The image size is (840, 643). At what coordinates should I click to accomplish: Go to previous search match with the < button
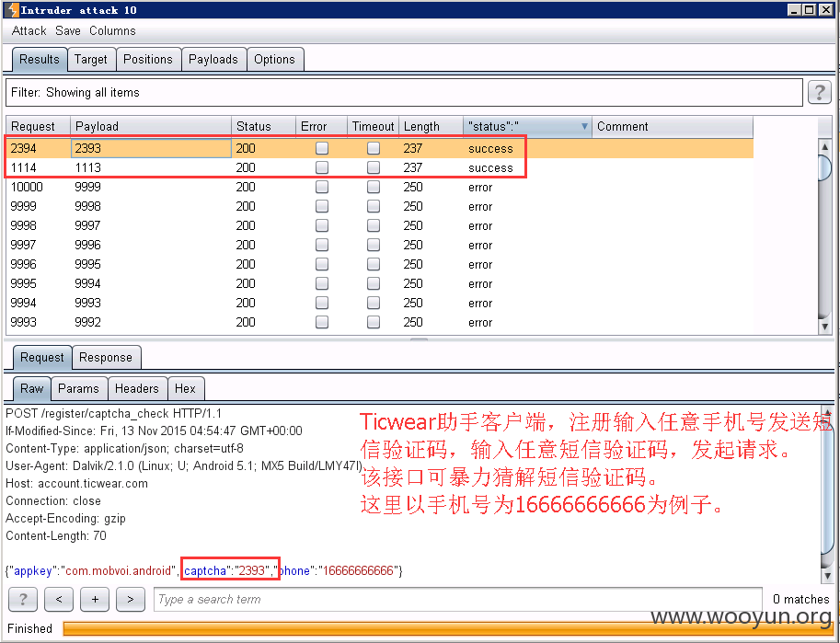[x=59, y=599]
